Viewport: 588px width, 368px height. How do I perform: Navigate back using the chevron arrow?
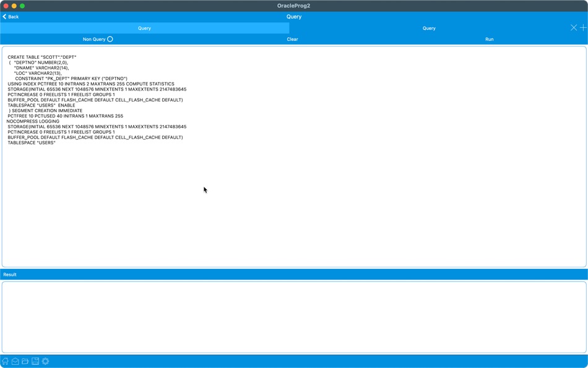pyautogui.click(x=5, y=16)
